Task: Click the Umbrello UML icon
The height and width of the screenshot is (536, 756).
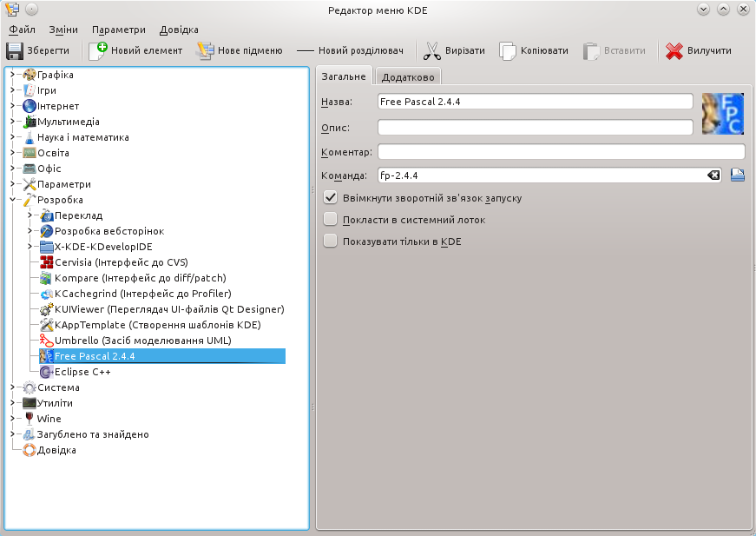Action: click(47, 341)
